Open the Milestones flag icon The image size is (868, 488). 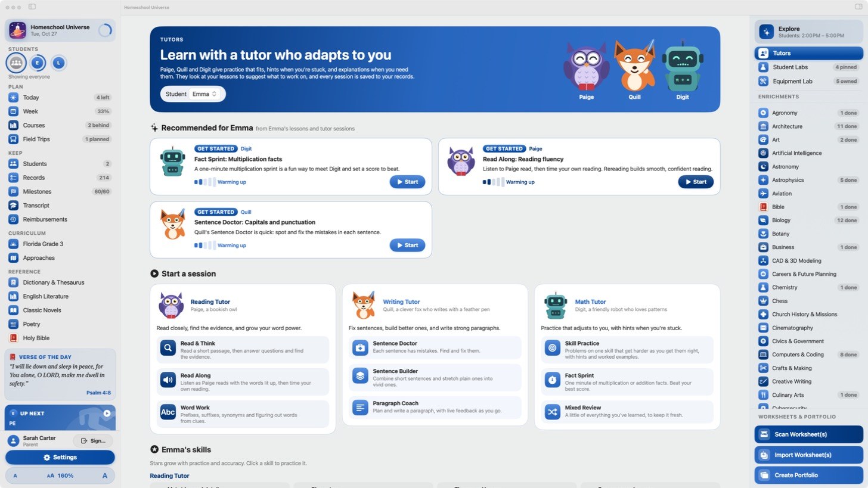point(13,191)
